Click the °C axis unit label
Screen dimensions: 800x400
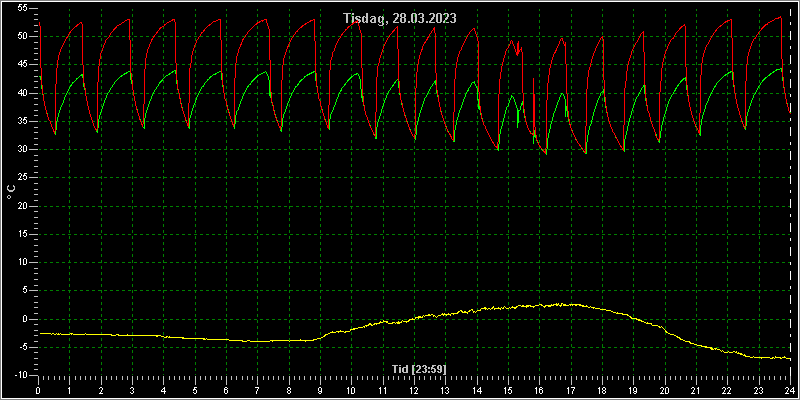pos(11,192)
